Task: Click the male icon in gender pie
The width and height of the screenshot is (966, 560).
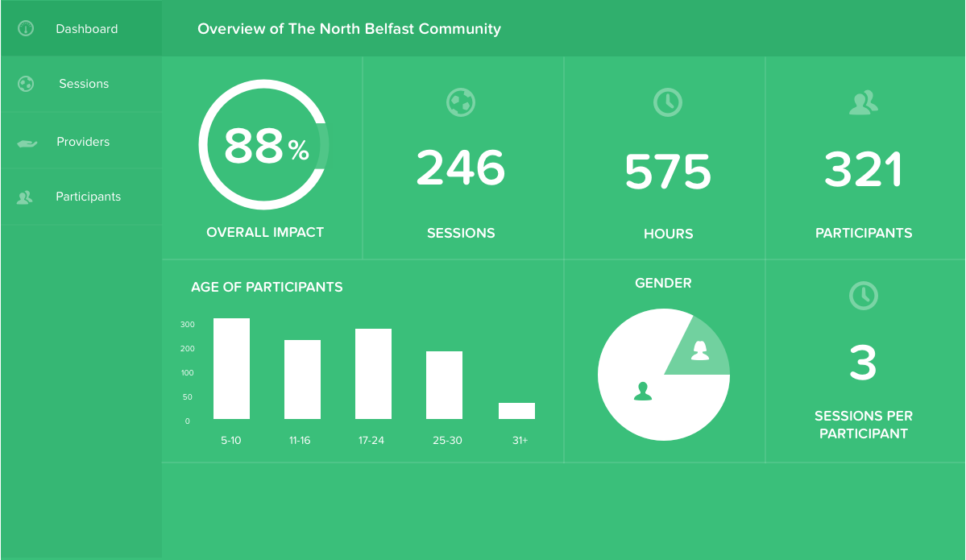Action: pyautogui.click(x=643, y=392)
